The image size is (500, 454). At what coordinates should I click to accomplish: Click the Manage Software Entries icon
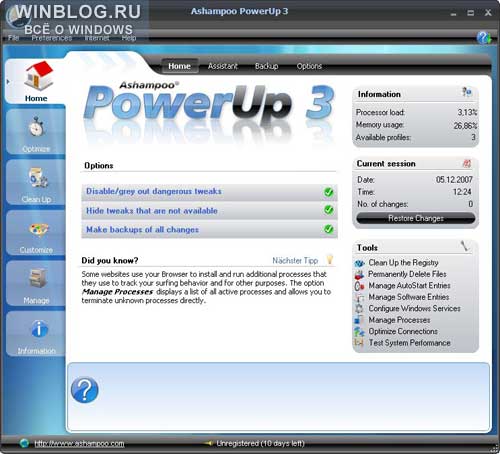(x=359, y=297)
